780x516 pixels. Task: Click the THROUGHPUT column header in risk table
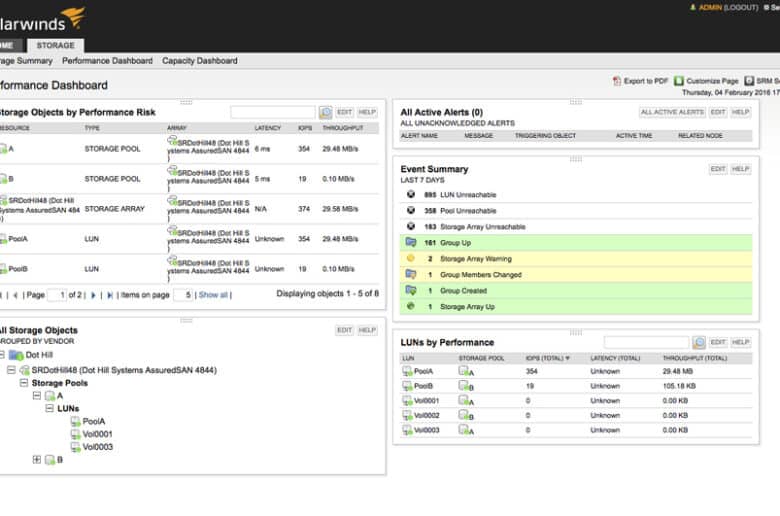pos(343,128)
